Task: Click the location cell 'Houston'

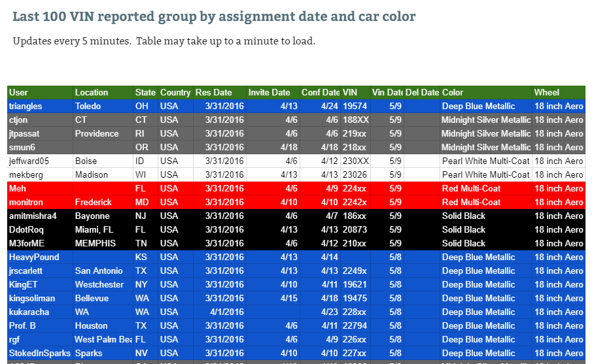Action: 103,325
